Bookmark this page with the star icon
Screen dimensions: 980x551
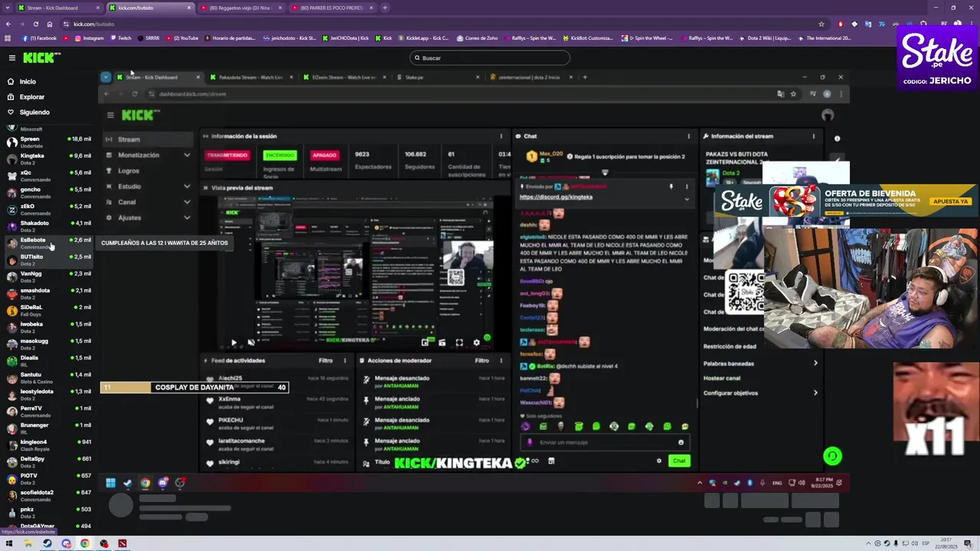(x=822, y=24)
